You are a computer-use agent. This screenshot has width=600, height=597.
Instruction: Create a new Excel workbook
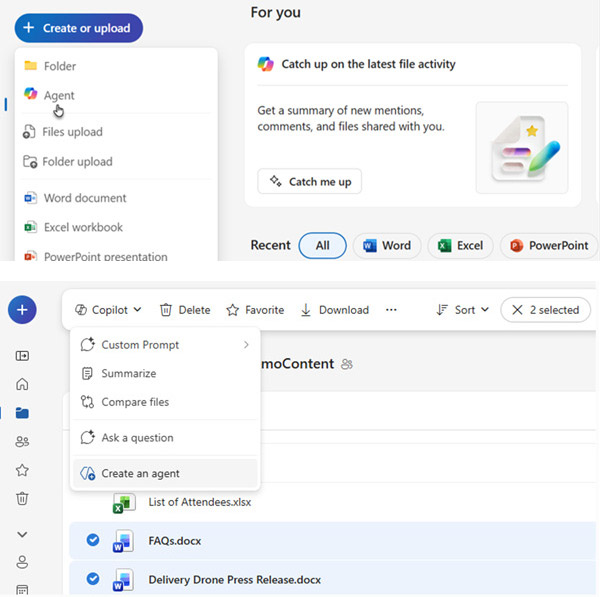(116, 227)
